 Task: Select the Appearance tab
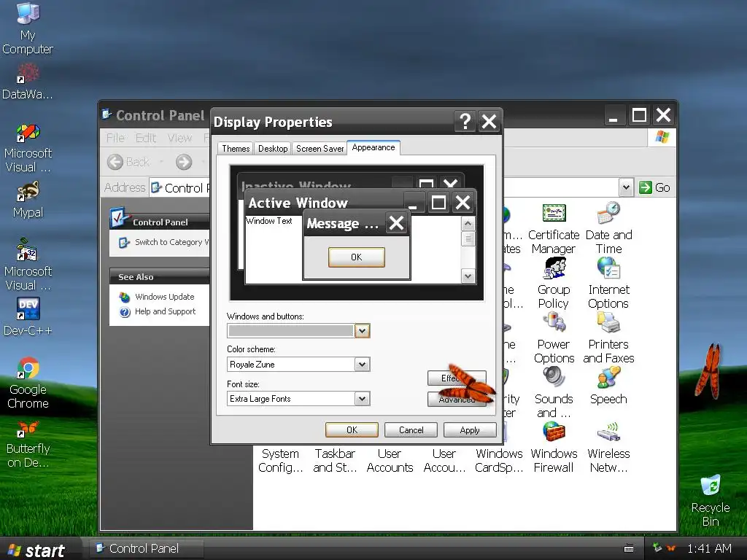click(x=373, y=147)
